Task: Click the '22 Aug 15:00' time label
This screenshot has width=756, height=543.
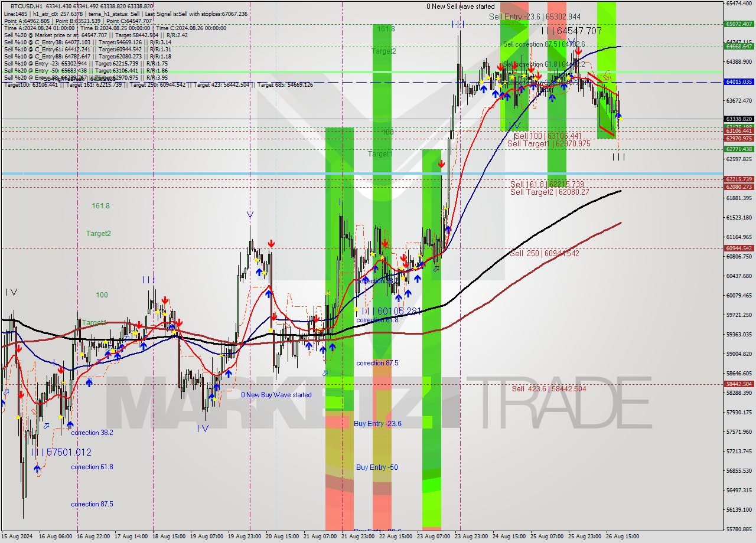Action: coord(397,537)
